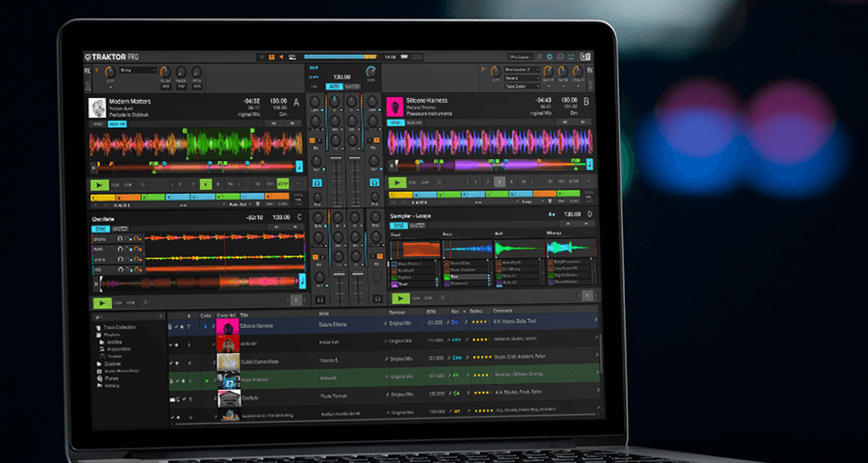Open the Delay effect dropdown in FX unit 1

(x=138, y=71)
